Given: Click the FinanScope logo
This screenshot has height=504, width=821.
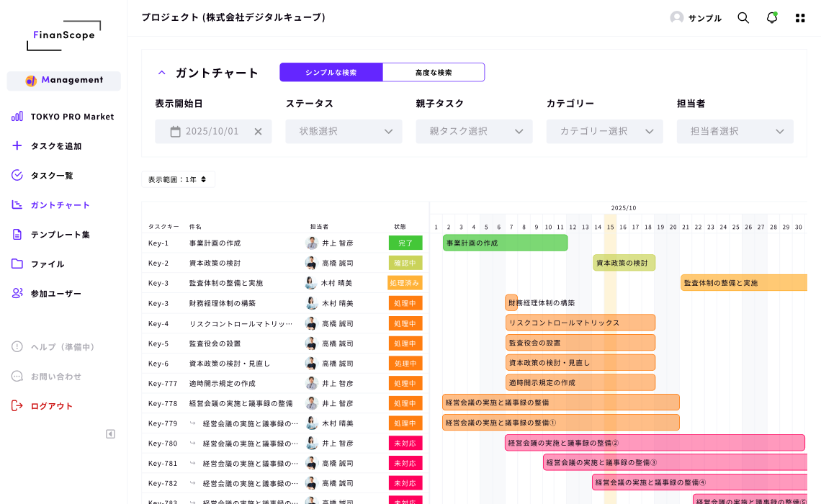Looking at the screenshot, I should point(64,35).
